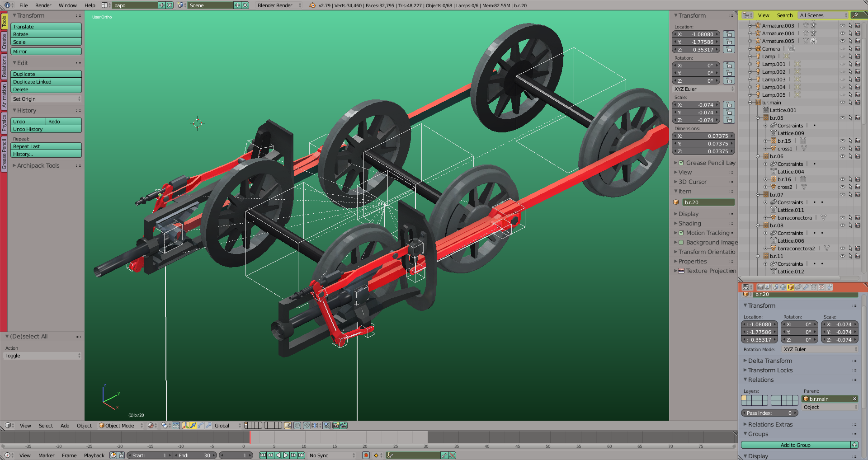
Task: Toggle Motion Tracking checkbox
Action: coord(681,233)
